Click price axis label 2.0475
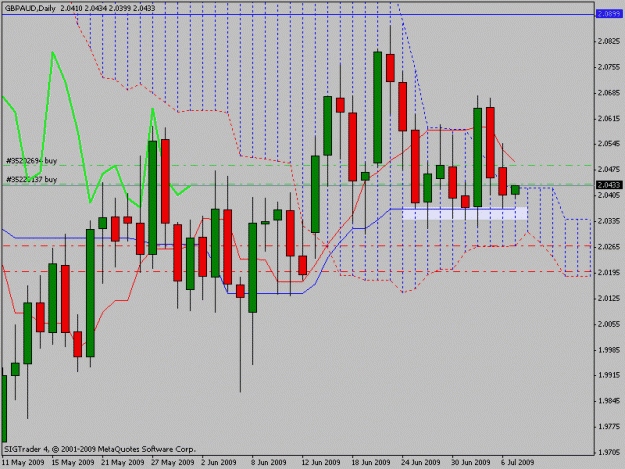The width and height of the screenshot is (625, 469). tap(609, 170)
